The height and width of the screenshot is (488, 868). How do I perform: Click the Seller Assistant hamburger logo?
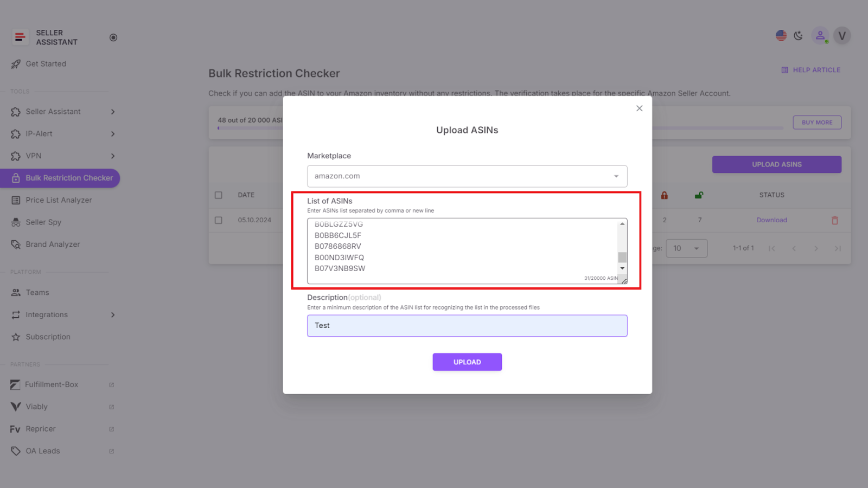(20, 37)
